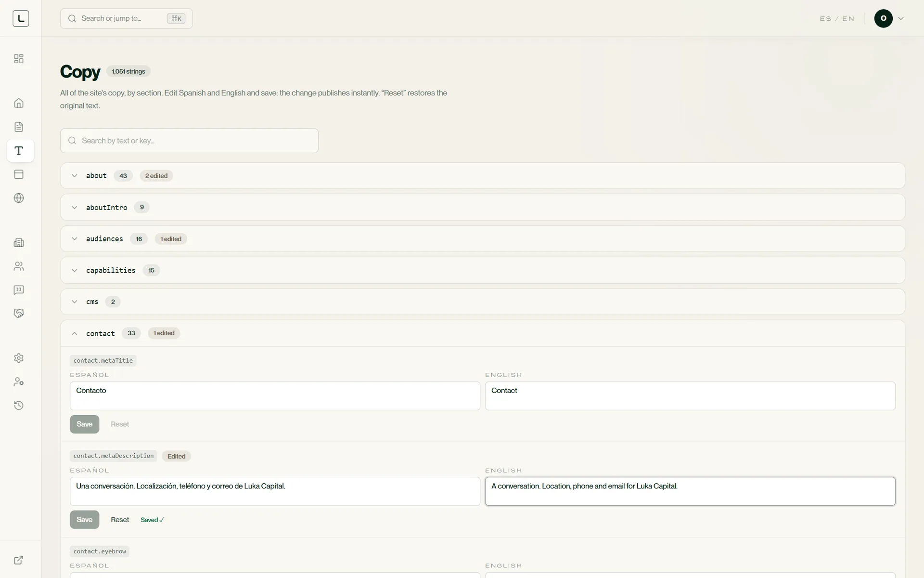Viewport: 924px width, 578px height.
Task: Expand the capabilities section
Action: click(482, 270)
